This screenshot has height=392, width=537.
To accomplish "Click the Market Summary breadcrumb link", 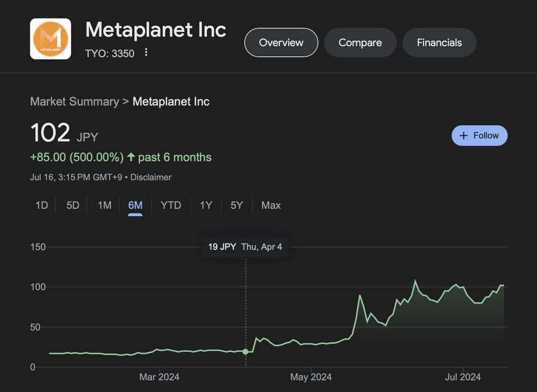I will (75, 101).
